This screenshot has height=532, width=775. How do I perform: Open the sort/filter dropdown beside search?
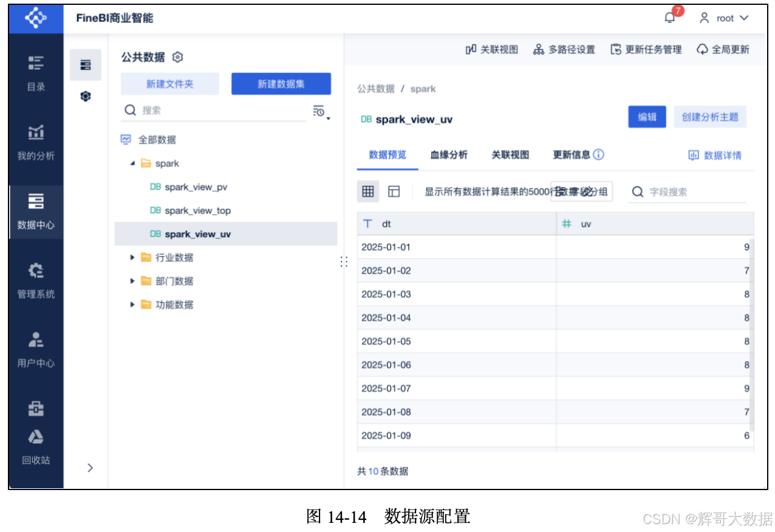(x=321, y=112)
